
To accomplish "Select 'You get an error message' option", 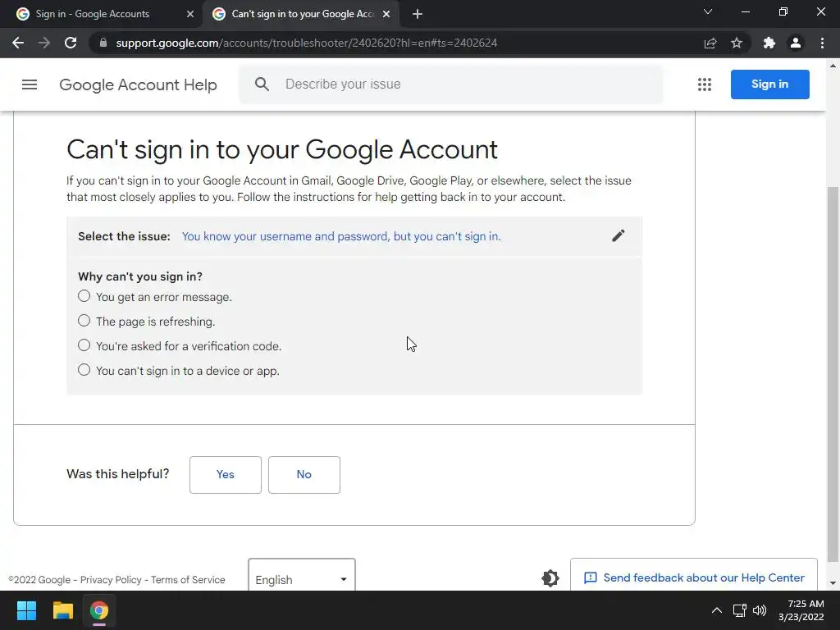I will point(84,296).
